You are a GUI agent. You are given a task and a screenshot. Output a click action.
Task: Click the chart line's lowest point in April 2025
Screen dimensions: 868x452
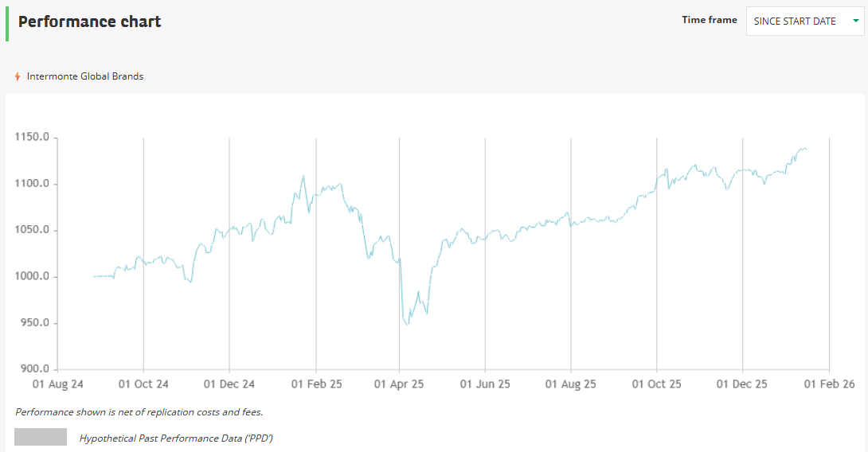pos(408,324)
